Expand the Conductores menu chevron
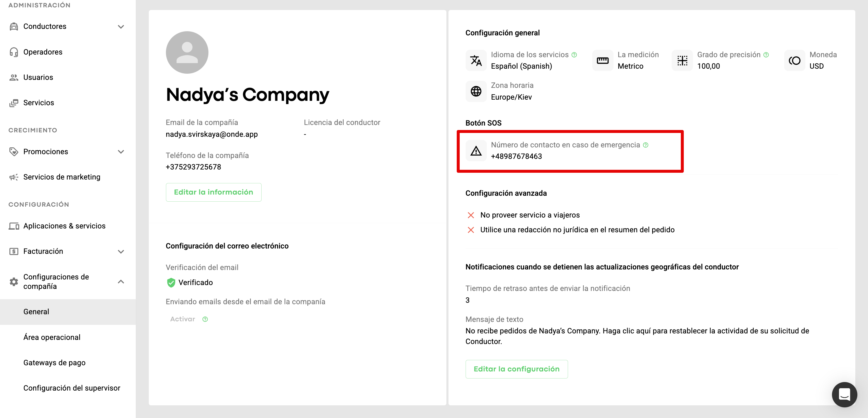This screenshot has width=868, height=418. pos(121,27)
